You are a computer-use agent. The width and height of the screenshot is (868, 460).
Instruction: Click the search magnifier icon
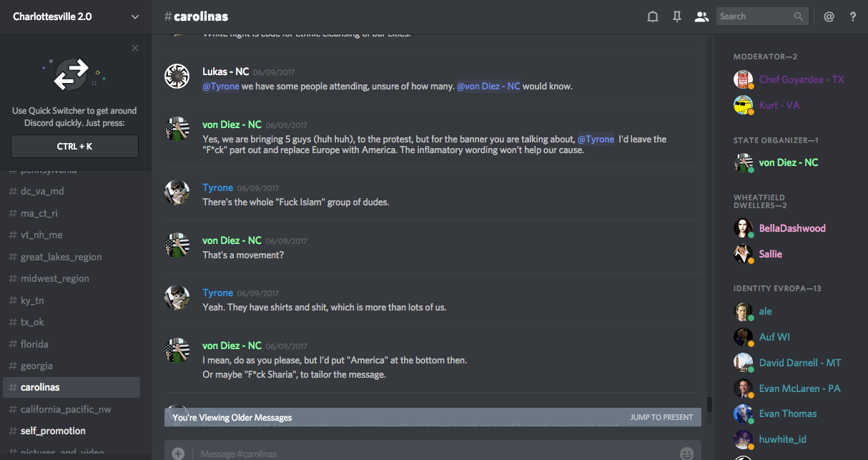tap(799, 16)
